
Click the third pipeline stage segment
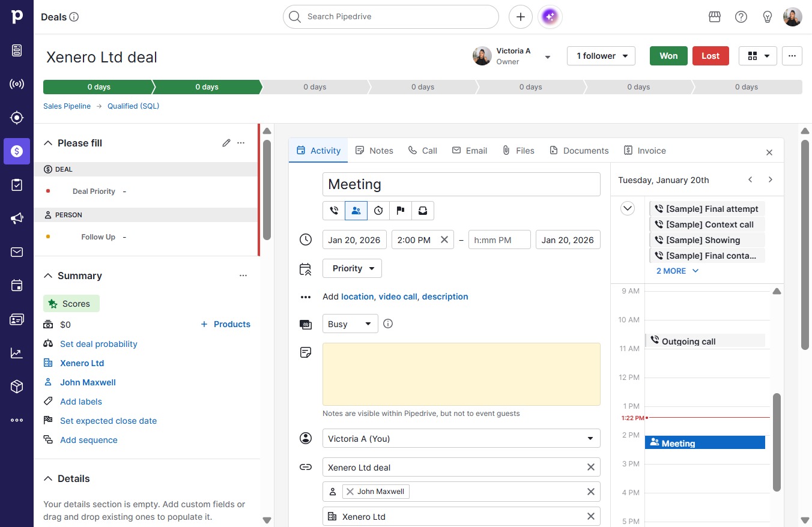315,87
